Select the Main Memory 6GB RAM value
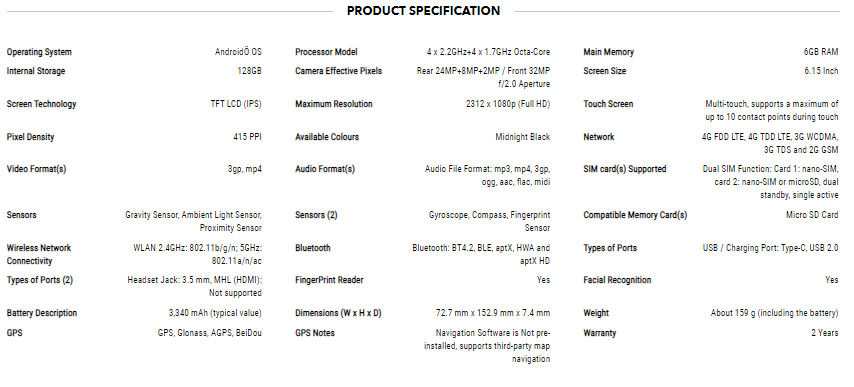Image resolution: width=854 pixels, height=387 pixels. click(821, 52)
